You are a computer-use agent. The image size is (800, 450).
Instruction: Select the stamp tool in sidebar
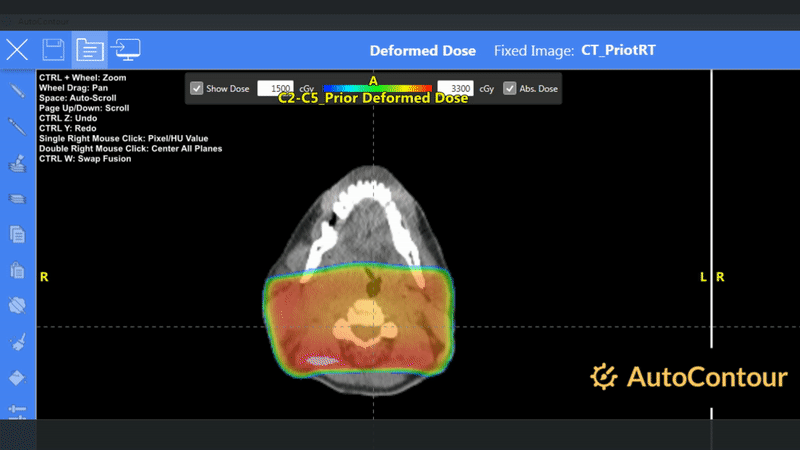coord(17,163)
